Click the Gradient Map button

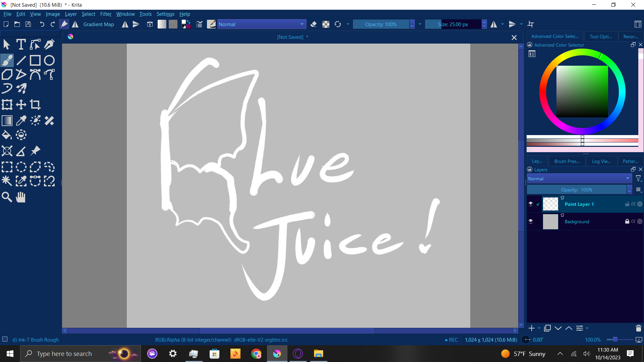tap(98, 24)
